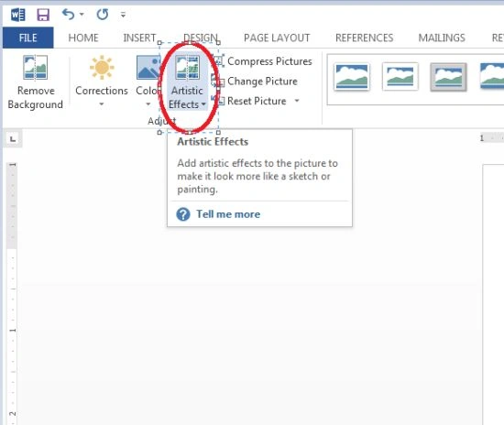Open the PAGE LAYOUT tab

coord(277,38)
